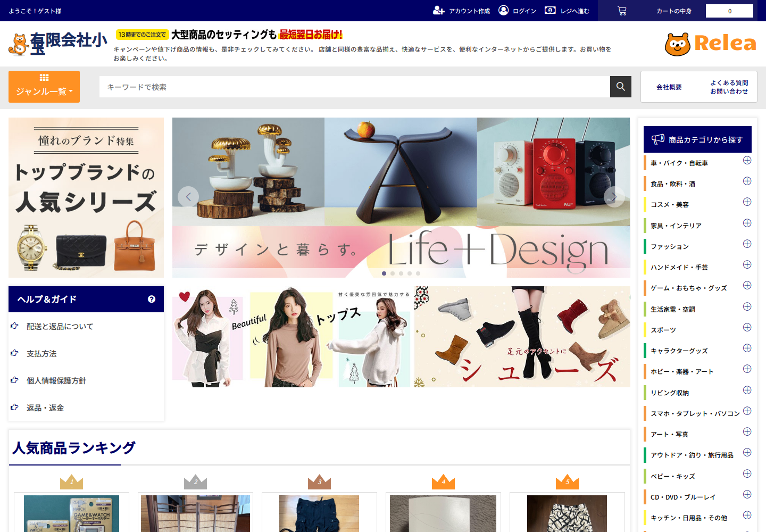The width and height of the screenshot is (766, 532).
Task: Click pointing hand icon beside 配送と返品について
Action: click(x=14, y=326)
